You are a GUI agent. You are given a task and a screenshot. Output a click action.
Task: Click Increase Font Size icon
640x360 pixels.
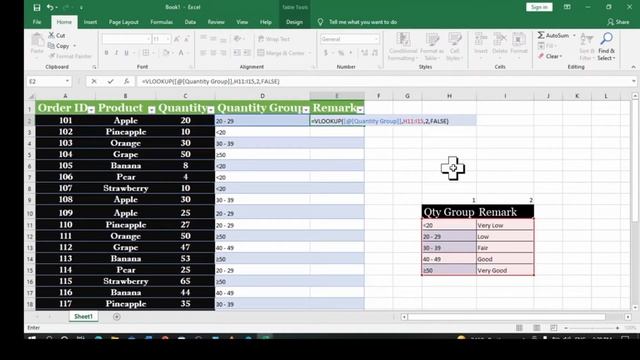[x=177, y=39]
